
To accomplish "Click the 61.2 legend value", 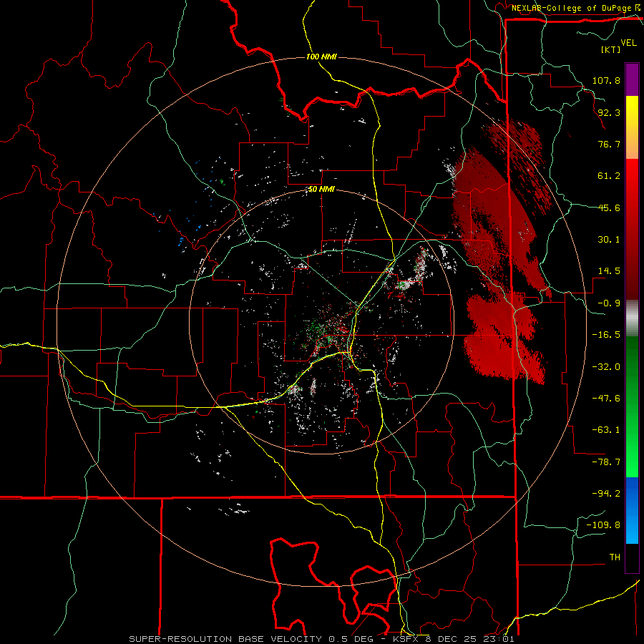I will pos(609,176).
